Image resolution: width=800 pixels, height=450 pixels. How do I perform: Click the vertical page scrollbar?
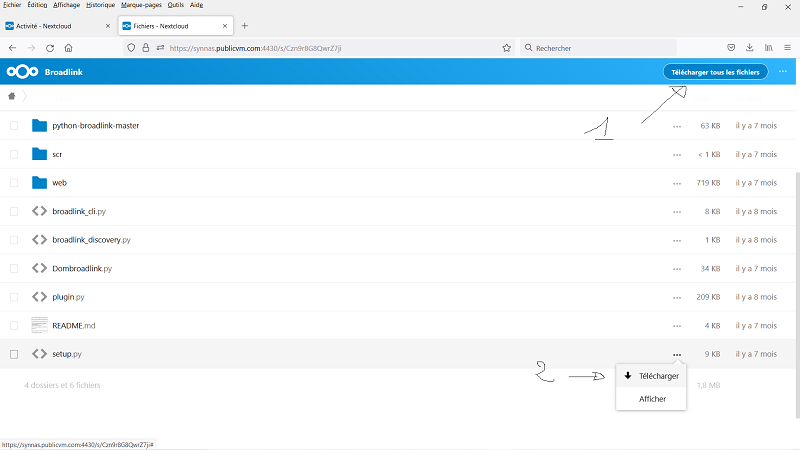[x=797, y=295]
